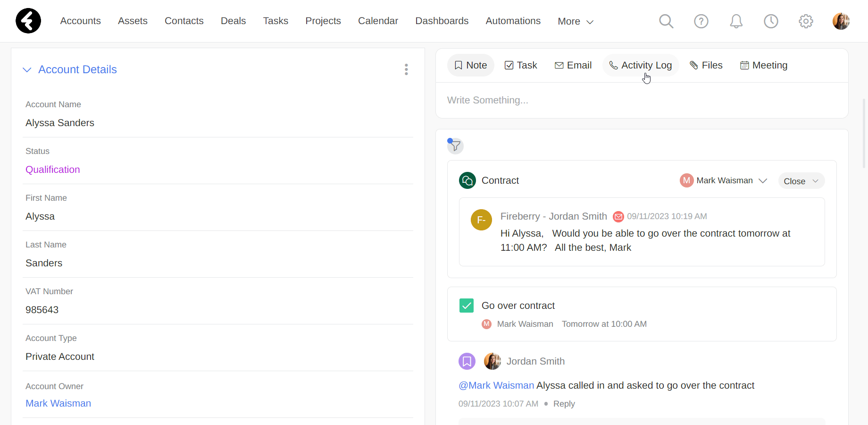Click the Tomorrow at 10:00 AM due time

(x=604, y=324)
